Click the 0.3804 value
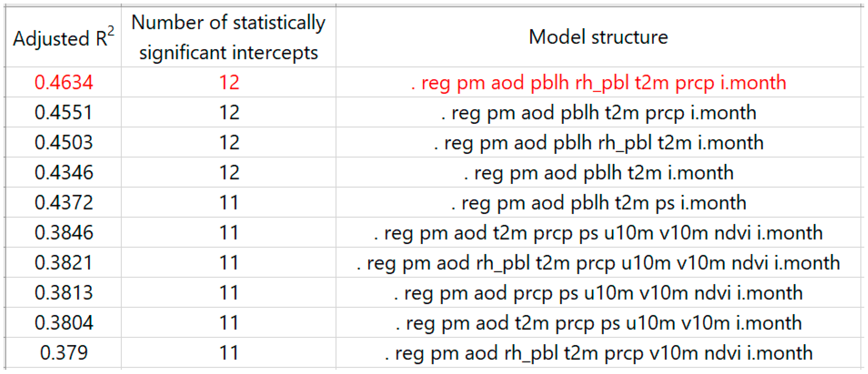This screenshot has width=868, height=374. pos(63,322)
